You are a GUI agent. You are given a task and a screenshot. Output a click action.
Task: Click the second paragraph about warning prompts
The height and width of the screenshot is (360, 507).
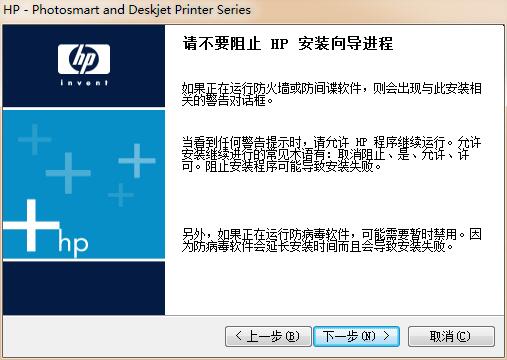pyautogui.click(x=331, y=154)
